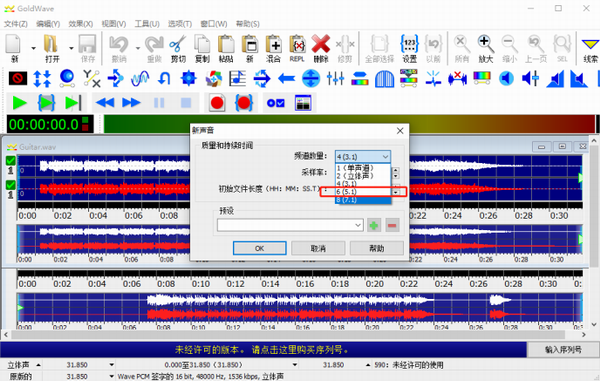
Task: Open control properties checkbox icon
Action: (276, 103)
